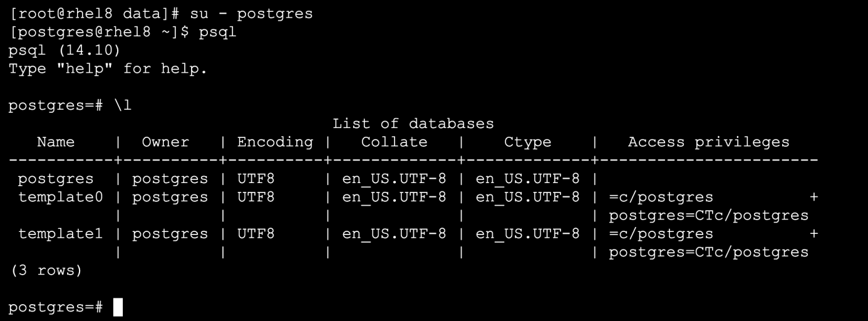This screenshot has height=321, width=868.
Task: Click the UTF8 encoding in the template0 row
Action: 256,197
